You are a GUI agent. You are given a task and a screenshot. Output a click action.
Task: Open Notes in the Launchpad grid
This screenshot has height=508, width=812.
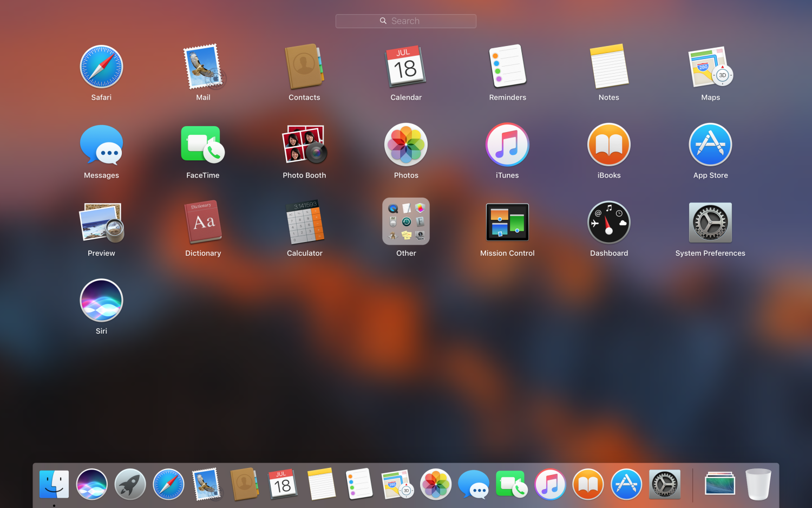point(609,67)
